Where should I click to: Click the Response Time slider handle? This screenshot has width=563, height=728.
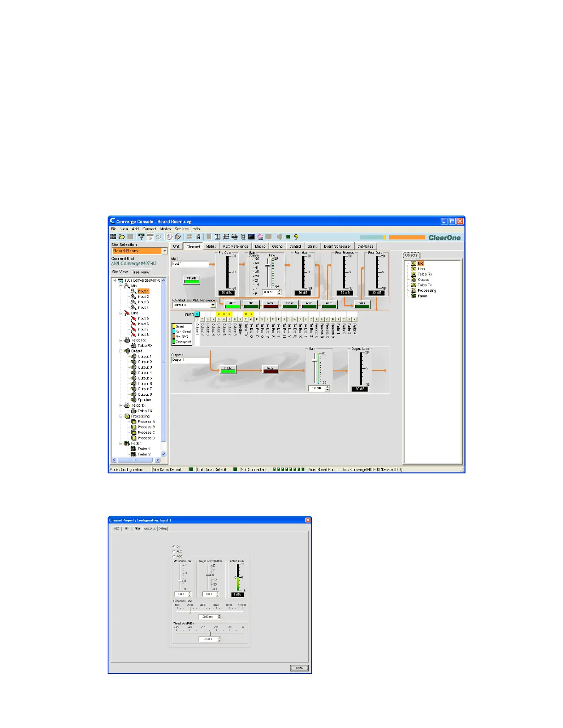[190, 611]
